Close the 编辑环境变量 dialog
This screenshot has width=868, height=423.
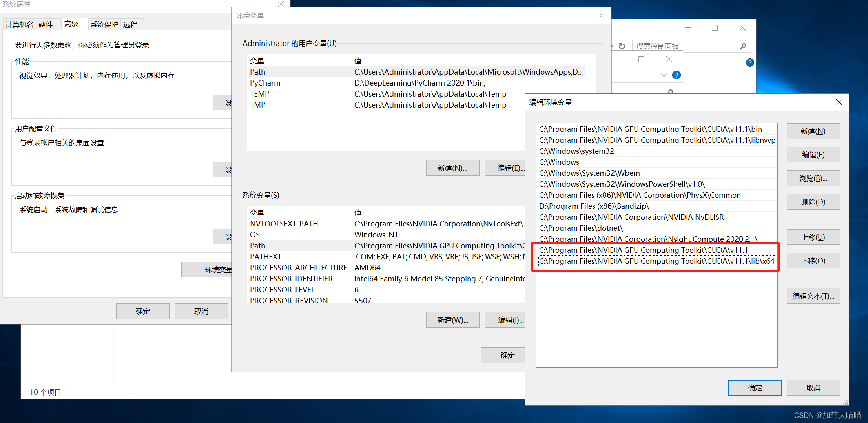coord(839,102)
